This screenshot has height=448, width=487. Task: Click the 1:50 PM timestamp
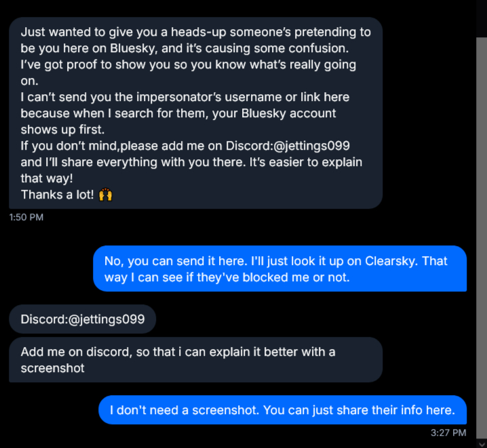pos(26,217)
